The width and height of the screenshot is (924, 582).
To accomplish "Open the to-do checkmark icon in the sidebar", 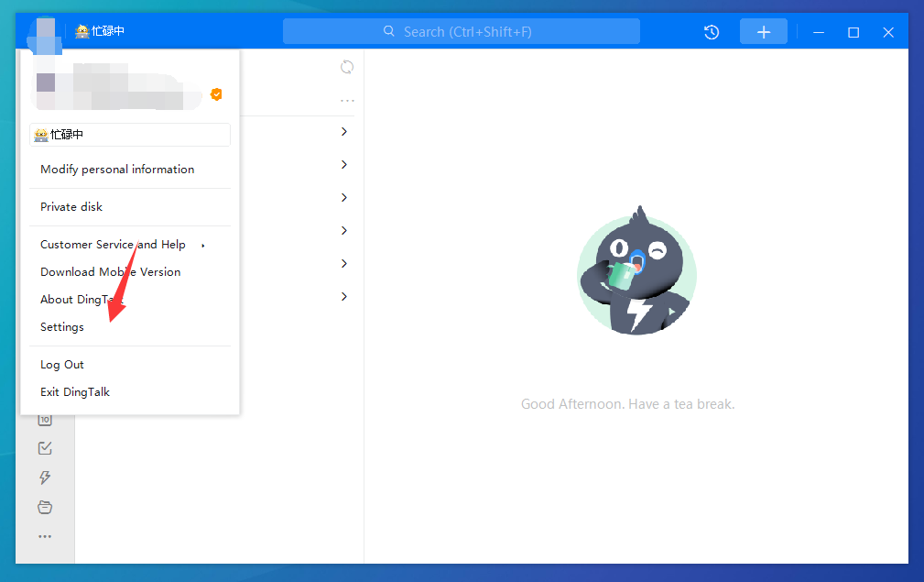I will click(45, 448).
